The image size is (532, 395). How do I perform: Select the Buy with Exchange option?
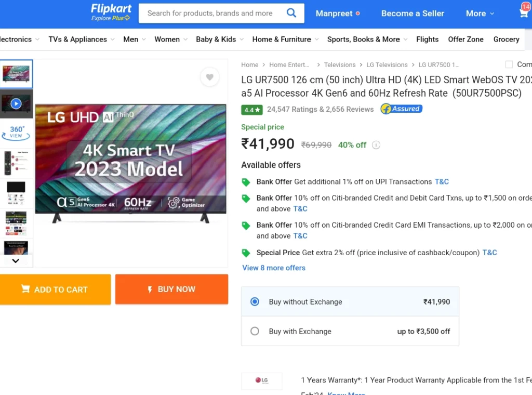[x=255, y=331]
